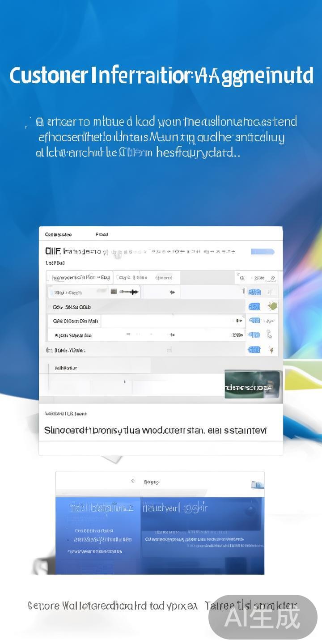
Task: Click the light blue button beside the panel title
Action: click(x=263, y=252)
